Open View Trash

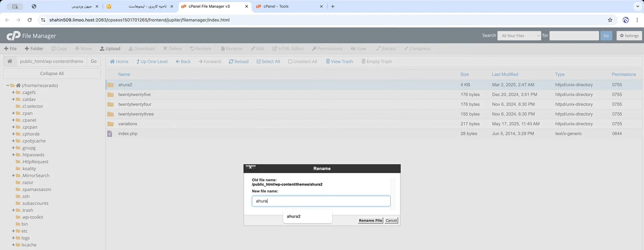(x=339, y=61)
